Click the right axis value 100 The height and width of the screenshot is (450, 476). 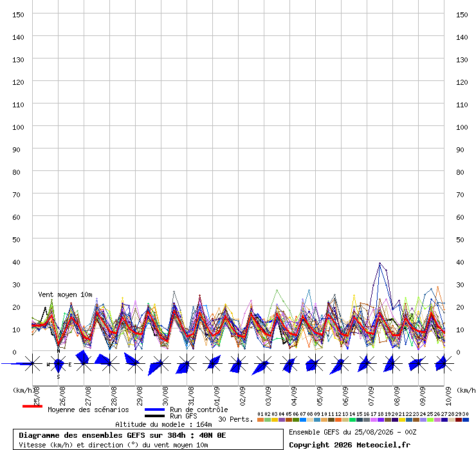point(462,127)
